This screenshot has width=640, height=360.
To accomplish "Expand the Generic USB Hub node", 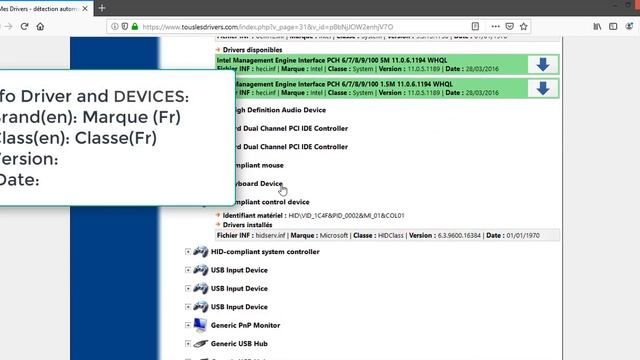I will (188, 344).
